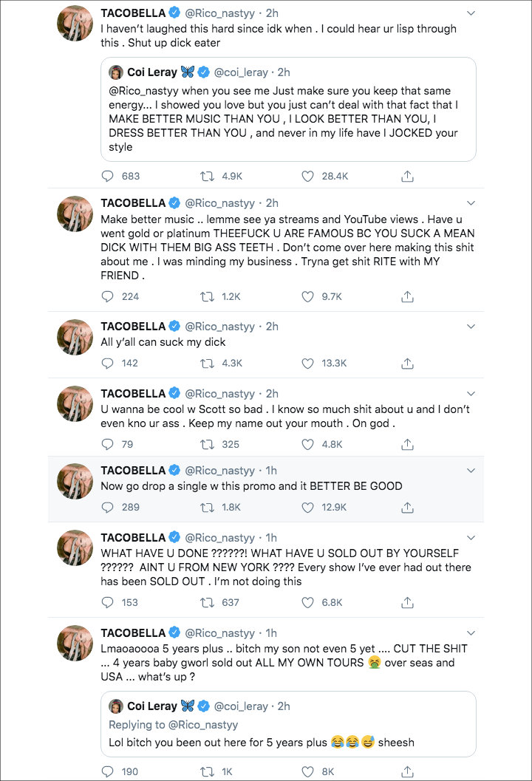Share the 'WHAT HAVE U DONE' tweet

pos(407,603)
